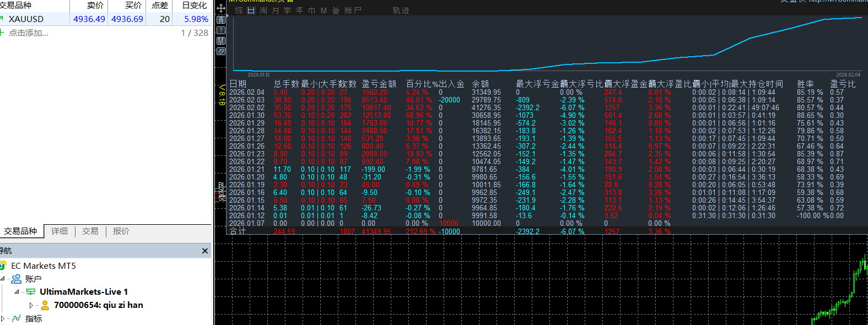The width and height of the screenshot is (868, 325).
Task: Click the V 8.18 version label
Action: [222, 95]
